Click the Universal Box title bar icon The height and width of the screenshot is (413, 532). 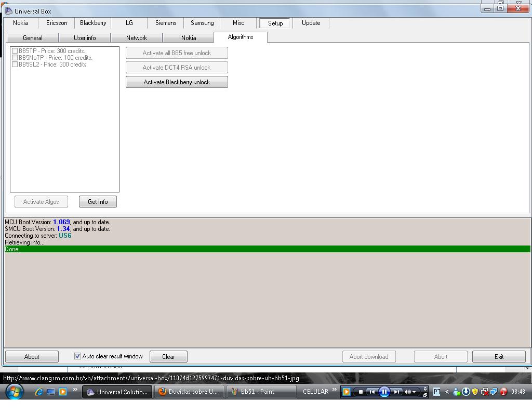[x=8, y=11]
